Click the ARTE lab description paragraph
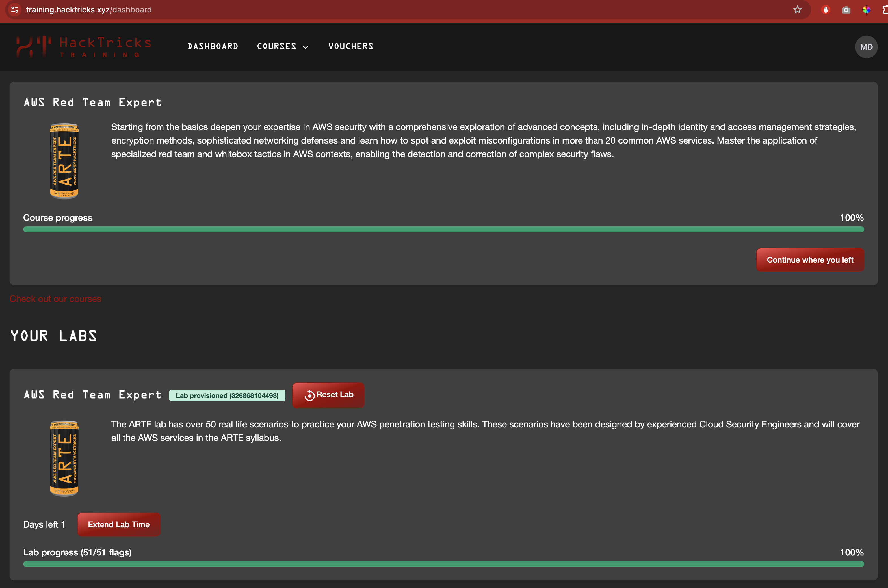 pyautogui.click(x=486, y=431)
